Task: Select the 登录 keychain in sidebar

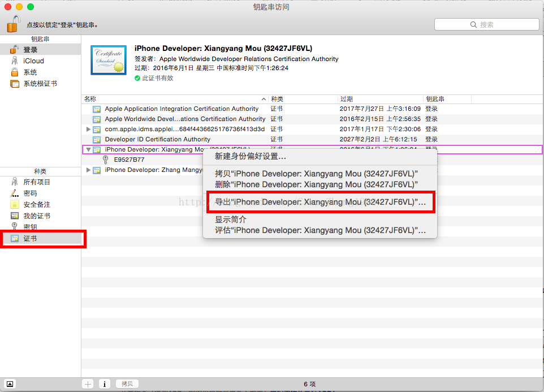Action: pyautogui.click(x=41, y=50)
